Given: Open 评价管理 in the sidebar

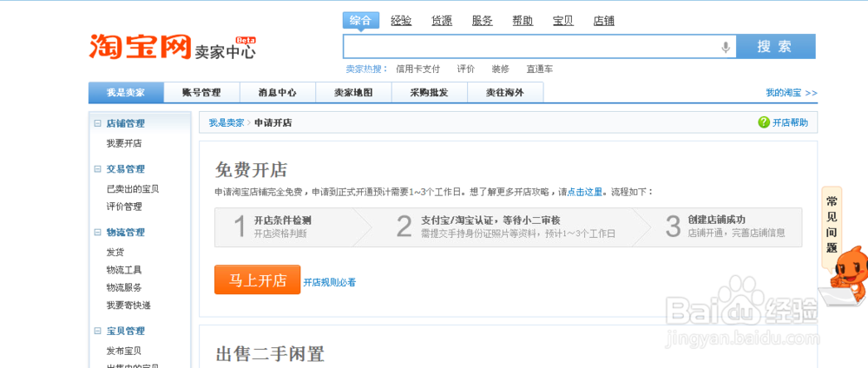Looking at the screenshot, I should click(x=124, y=207).
